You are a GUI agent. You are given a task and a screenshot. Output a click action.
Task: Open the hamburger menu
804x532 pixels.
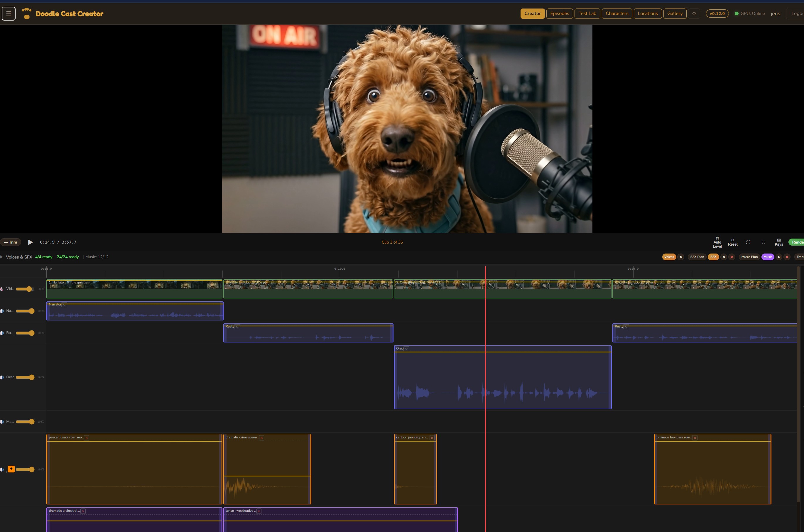pyautogui.click(x=9, y=13)
